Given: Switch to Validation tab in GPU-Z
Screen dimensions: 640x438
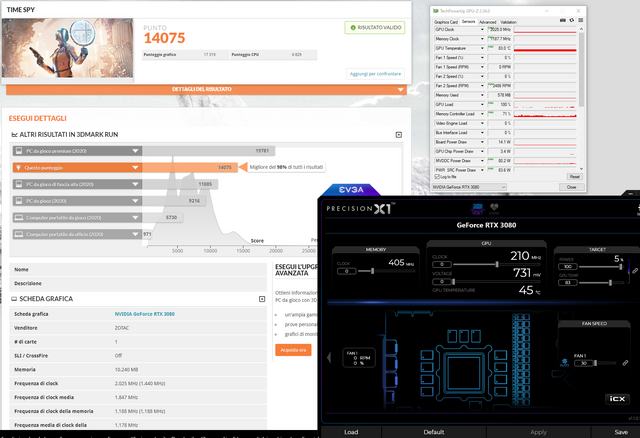Looking at the screenshot, I should tap(508, 22).
